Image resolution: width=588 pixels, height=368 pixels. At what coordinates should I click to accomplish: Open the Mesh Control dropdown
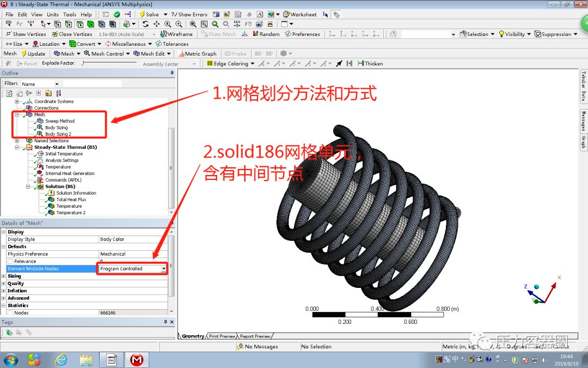(x=107, y=54)
